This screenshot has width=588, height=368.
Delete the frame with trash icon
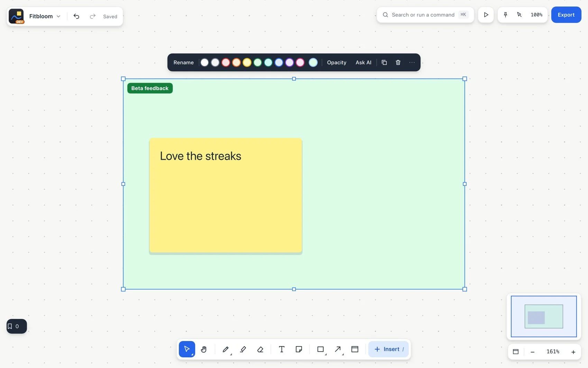tap(398, 62)
